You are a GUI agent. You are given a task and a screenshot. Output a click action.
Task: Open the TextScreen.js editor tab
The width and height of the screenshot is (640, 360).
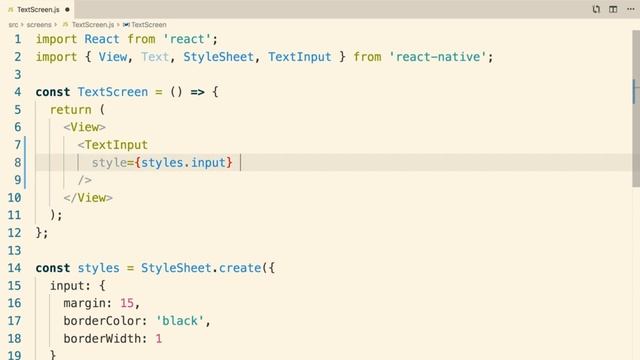pos(38,9)
